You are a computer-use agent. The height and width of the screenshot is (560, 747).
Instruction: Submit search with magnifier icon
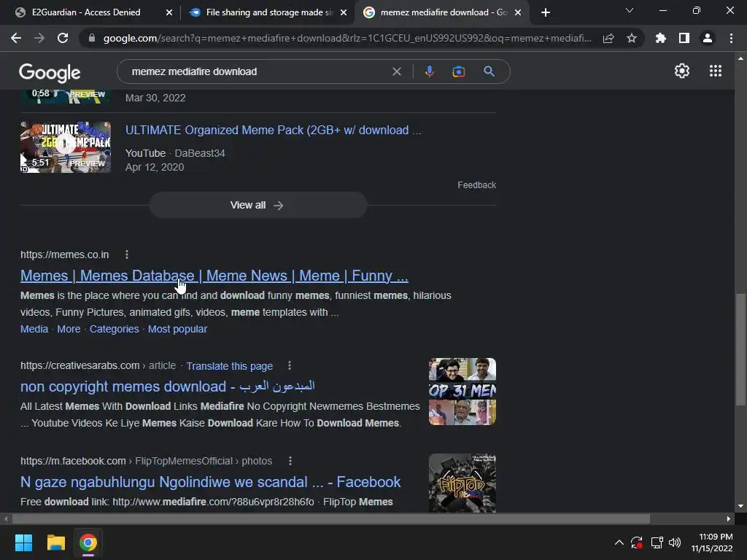pyautogui.click(x=489, y=71)
